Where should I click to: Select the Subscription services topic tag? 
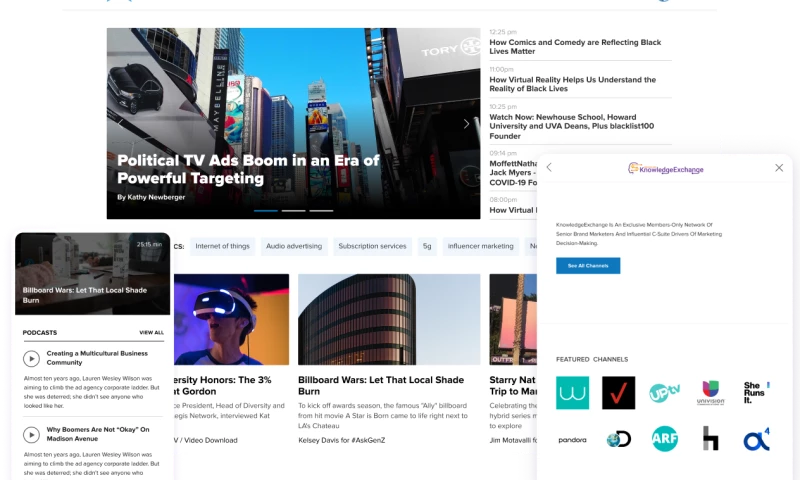click(372, 246)
